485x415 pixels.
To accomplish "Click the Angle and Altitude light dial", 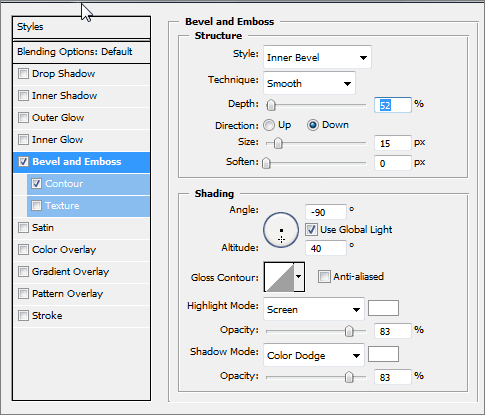I will coord(281,230).
